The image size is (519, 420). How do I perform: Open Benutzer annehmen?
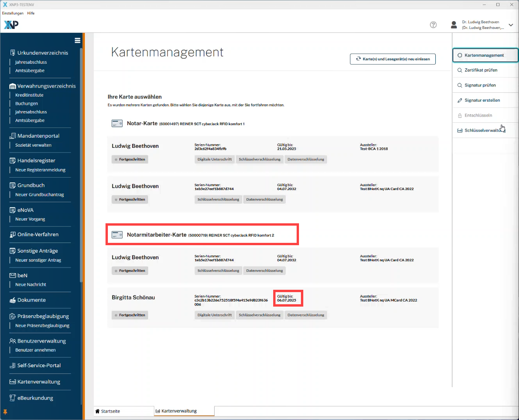click(x=35, y=350)
